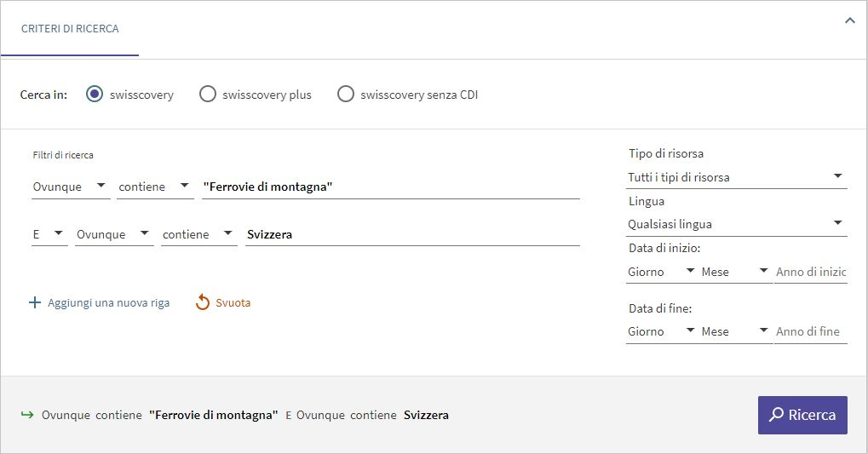
Task: Click the Anno di inizio field
Action: tap(810, 272)
